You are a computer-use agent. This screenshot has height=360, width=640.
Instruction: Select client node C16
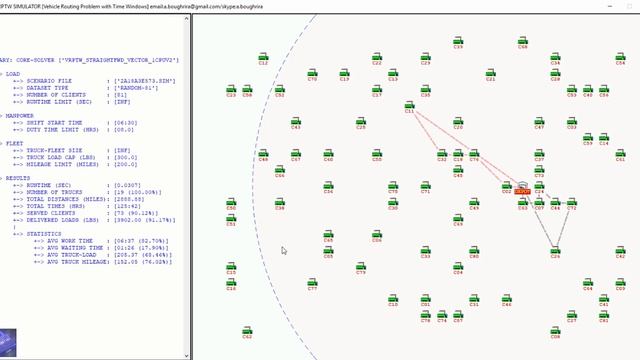point(231,283)
